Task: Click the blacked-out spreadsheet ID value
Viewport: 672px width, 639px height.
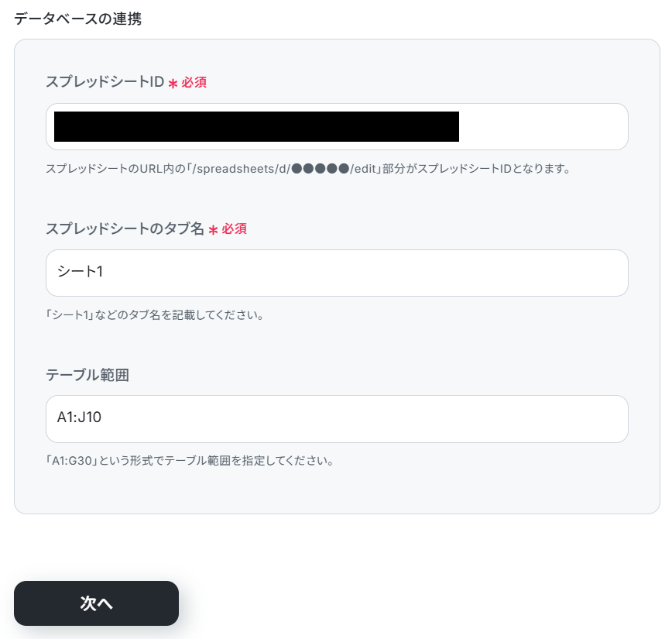Action: pos(256,126)
